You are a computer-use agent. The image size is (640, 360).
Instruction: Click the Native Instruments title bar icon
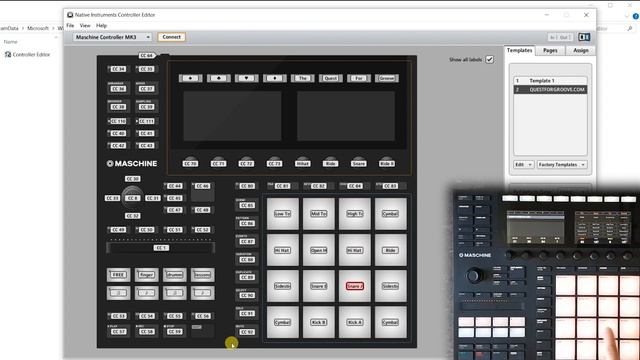(70, 15)
